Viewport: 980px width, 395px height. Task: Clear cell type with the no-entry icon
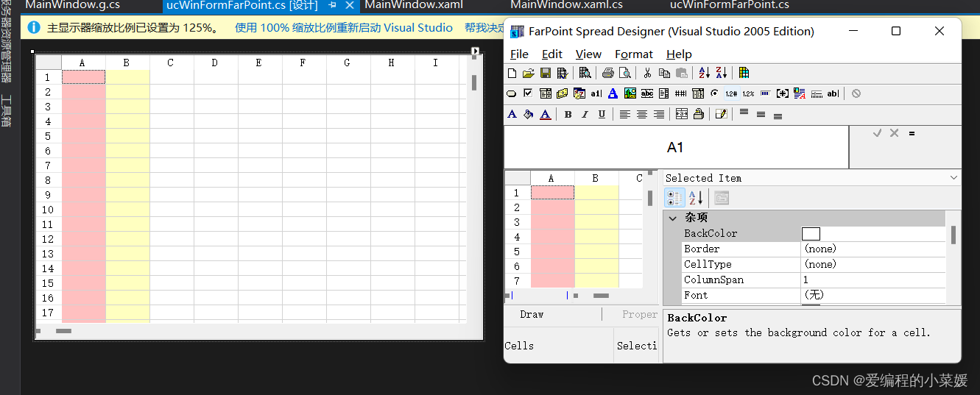point(856,93)
